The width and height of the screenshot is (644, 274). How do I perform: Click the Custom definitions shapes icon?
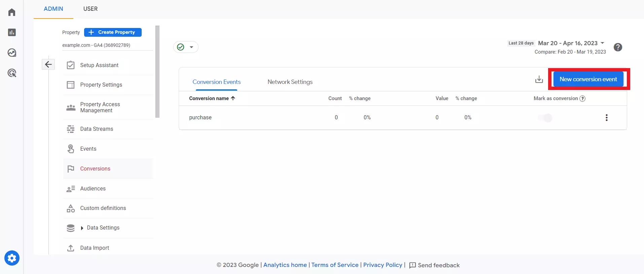(x=71, y=208)
